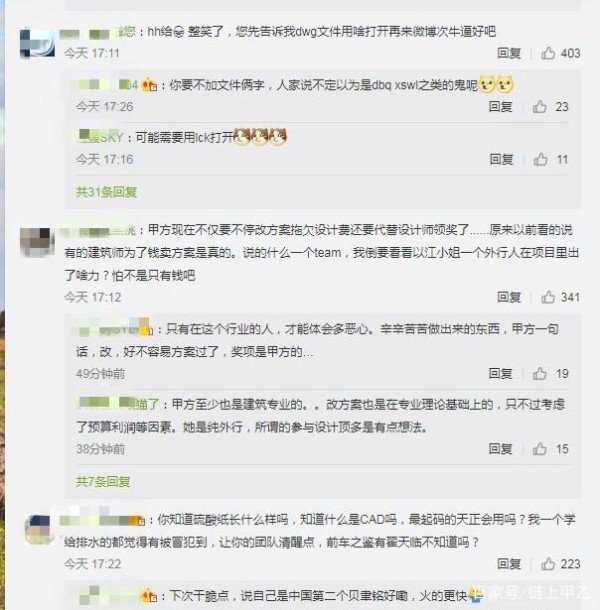
Task: Open avatar of the 17:22 commenter
Action: coord(38,529)
